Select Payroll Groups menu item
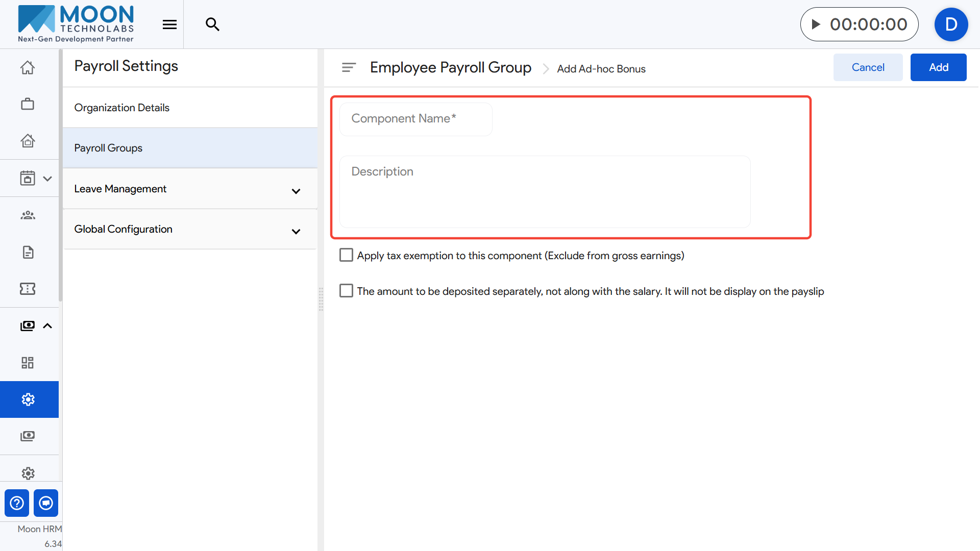Image resolution: width=980 pixels, height=551 pixels. point(108,148)
